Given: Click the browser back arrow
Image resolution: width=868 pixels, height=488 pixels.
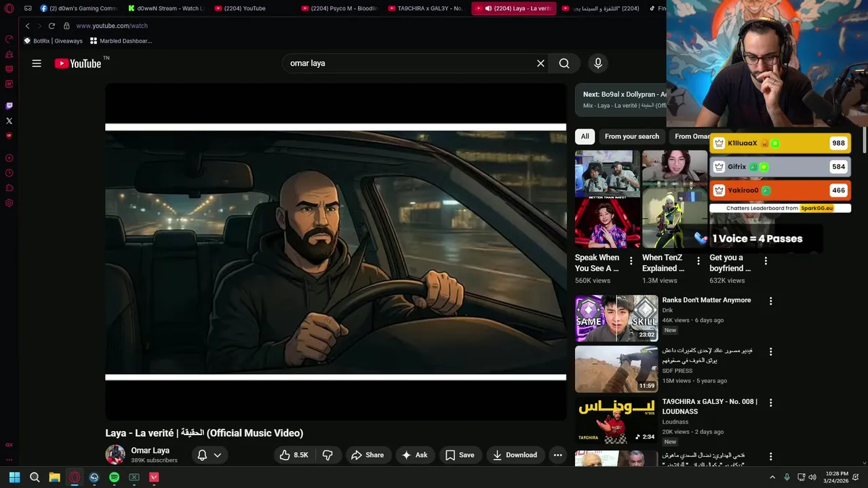Looking at the screenshot, I should click(27, 26).
